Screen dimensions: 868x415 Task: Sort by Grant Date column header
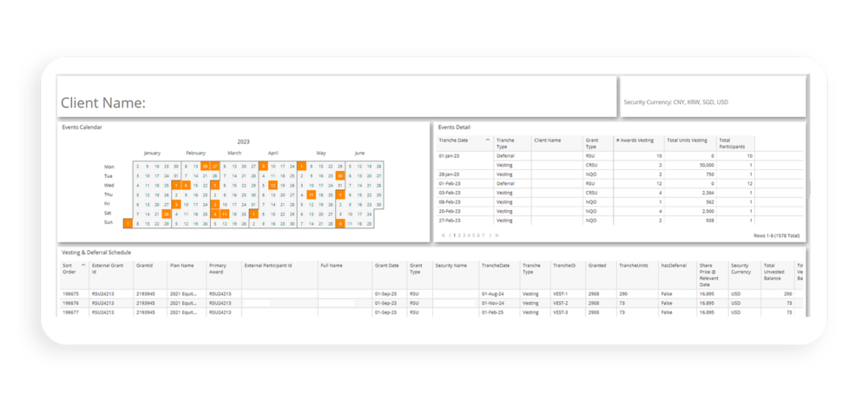(x=386, y=266)
